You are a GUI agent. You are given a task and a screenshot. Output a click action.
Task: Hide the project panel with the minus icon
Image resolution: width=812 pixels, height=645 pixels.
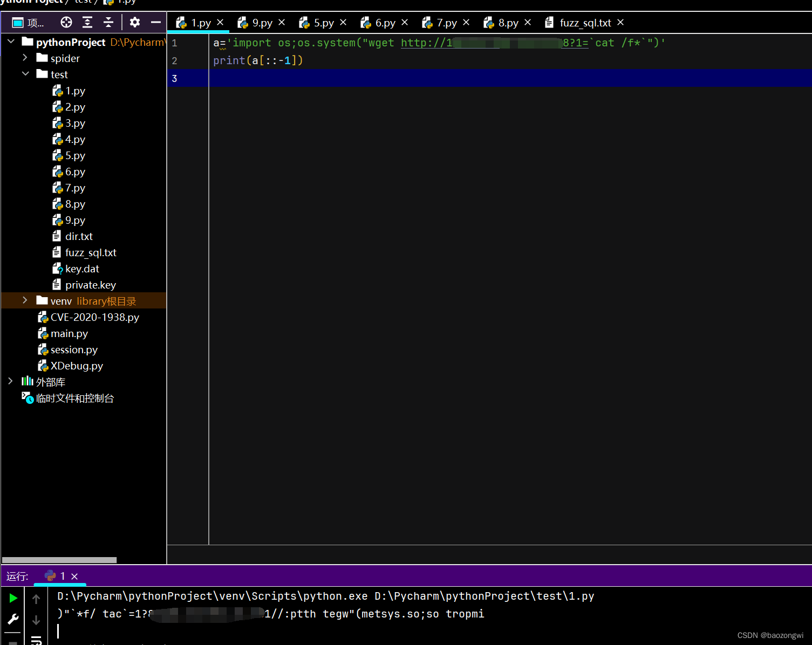tap(156, 22)
